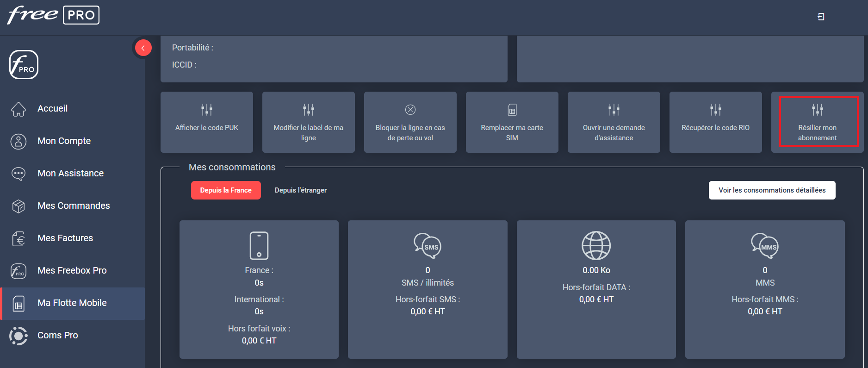Click the SIM card replace icon
Viewport: 868px width, 368px height.
coord(512,110)
